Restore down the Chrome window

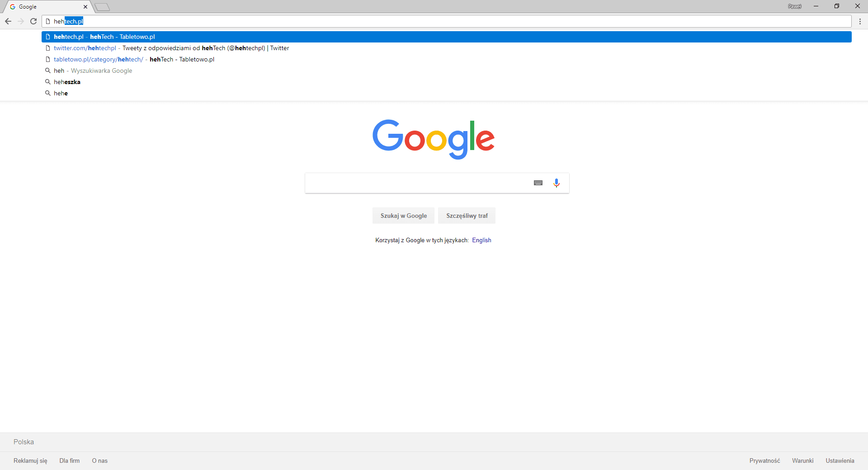pyautogui.click(x=837, y=6)
